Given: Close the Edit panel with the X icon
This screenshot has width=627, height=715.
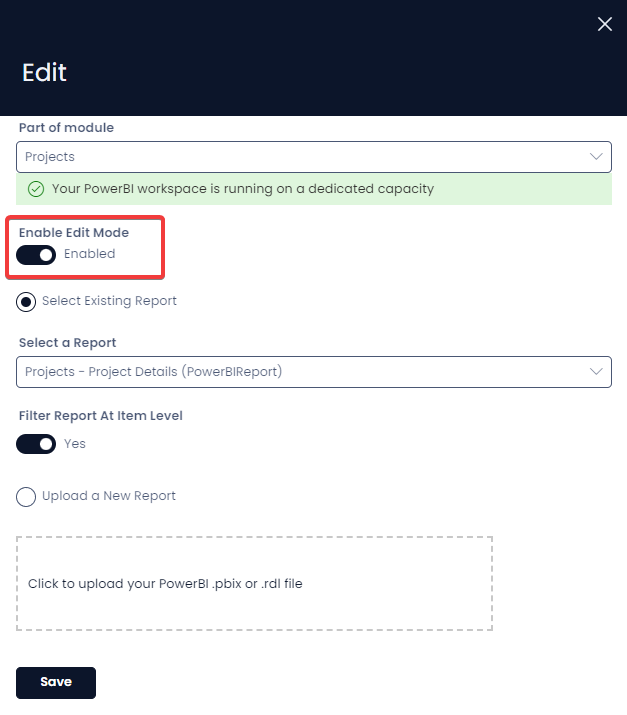Looking at the screenshot, I should click(x=605, y=24).
